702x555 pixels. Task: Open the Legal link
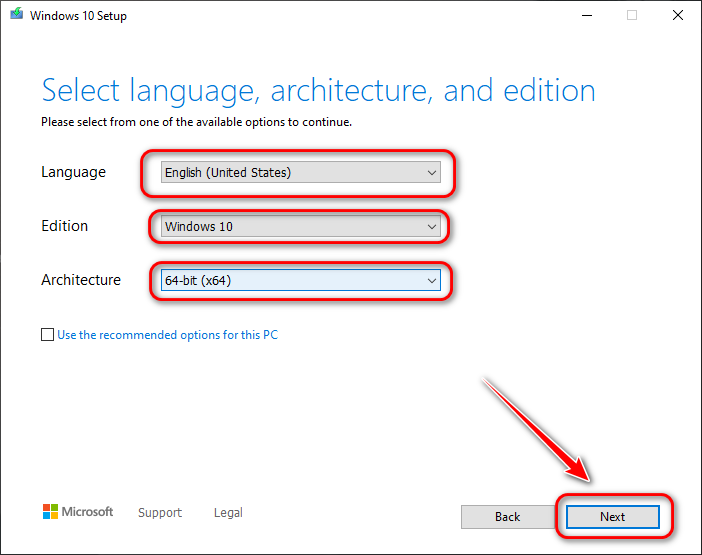click(228, 513)
